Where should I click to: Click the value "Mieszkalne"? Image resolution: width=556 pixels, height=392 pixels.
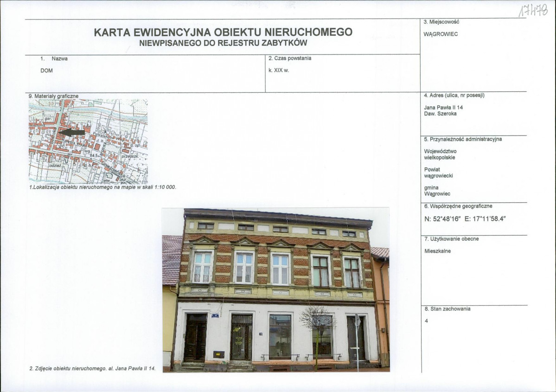(x=438, y=251)
